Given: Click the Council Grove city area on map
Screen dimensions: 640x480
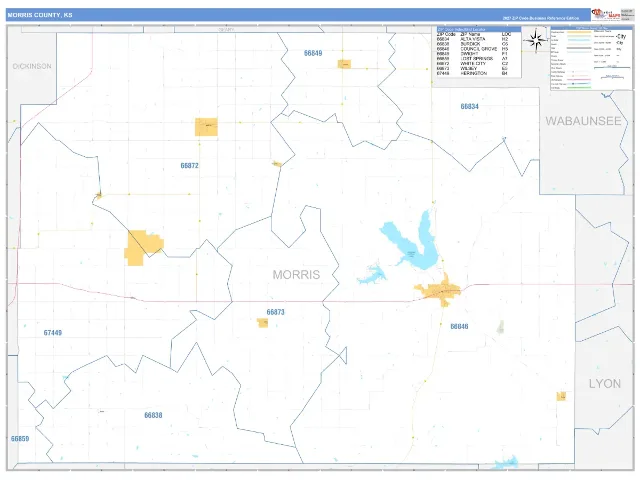Looking at the screenshot, I should tap(439, 291).
